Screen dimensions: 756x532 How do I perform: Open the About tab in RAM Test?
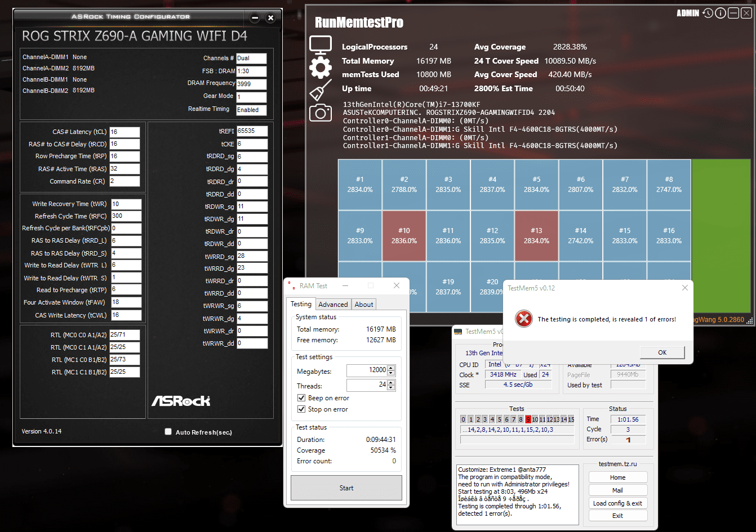pos(364,305)
